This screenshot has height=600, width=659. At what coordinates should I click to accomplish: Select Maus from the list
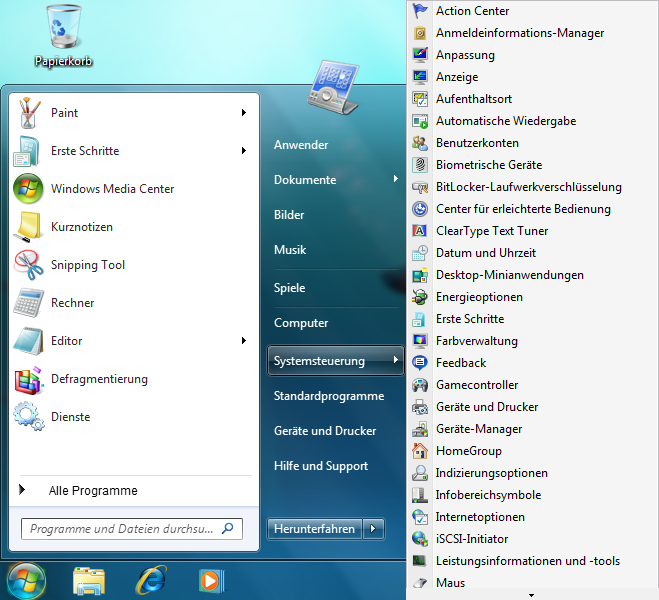pos(450,582)
